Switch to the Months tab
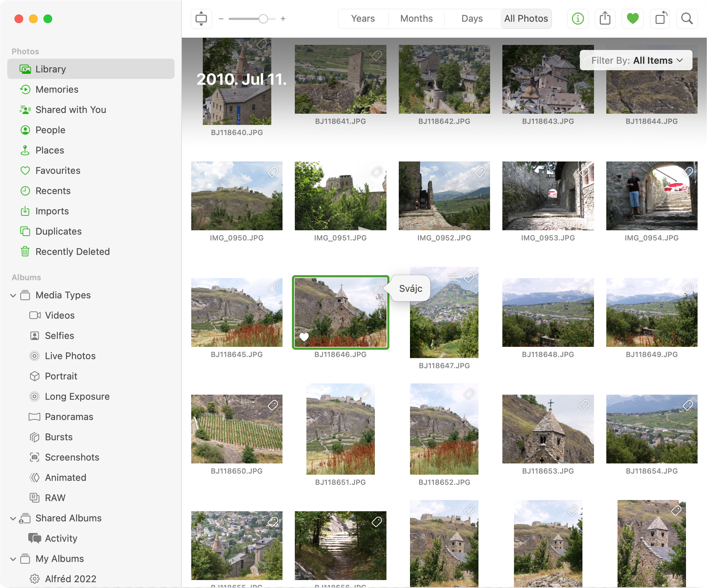Screen dimensions: 707x588 point(416,18)
